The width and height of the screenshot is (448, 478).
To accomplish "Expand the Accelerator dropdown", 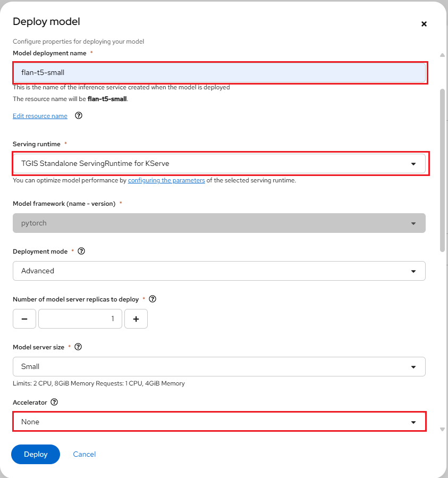I will point(219,422).
